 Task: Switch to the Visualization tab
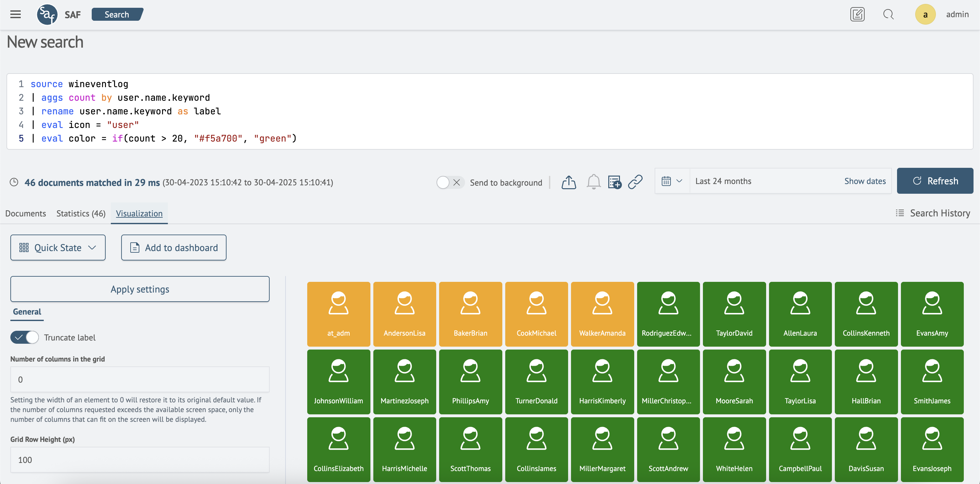click(x=139, y=213)
